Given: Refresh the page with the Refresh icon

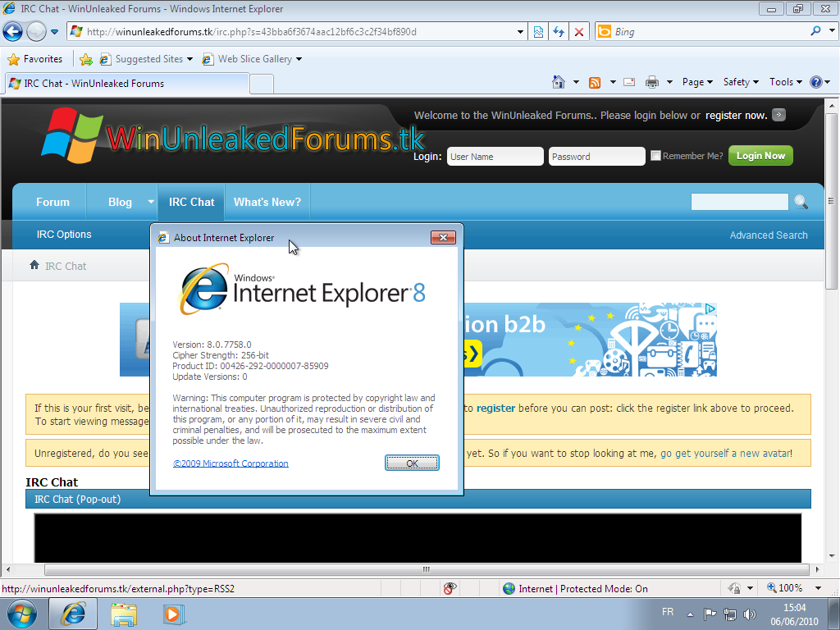Looking at the screenshot, I should [x=559, y=32].
